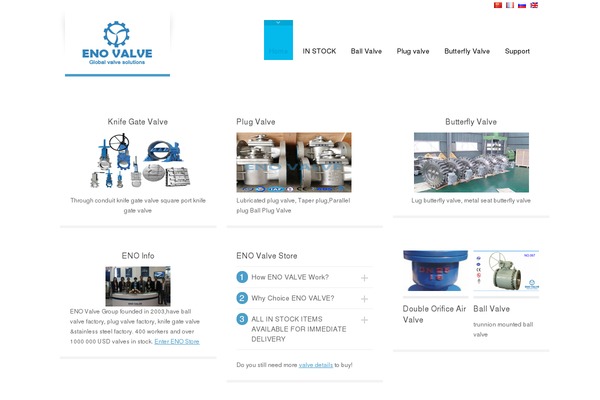Viewport: 600px width, 400px height.
Task: Expand 'Why Choice ENO VALVE?' plus icon
Action: click(364, 299)
